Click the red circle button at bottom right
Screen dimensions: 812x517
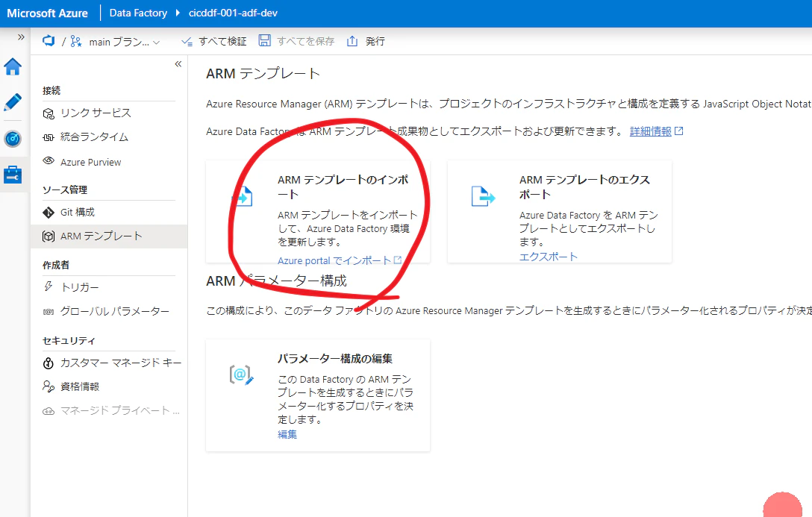click(x=782, y=504)
